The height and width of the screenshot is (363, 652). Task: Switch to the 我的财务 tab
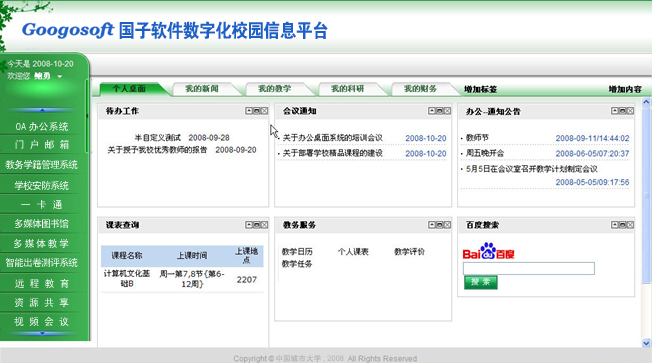420,89
